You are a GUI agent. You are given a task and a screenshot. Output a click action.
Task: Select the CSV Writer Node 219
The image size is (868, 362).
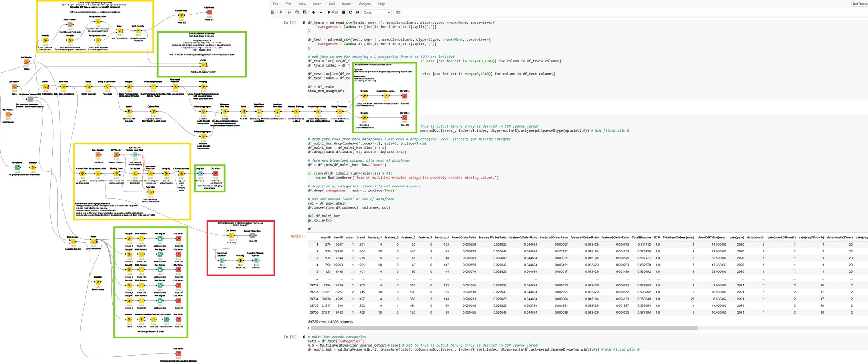tap(405, 96)
